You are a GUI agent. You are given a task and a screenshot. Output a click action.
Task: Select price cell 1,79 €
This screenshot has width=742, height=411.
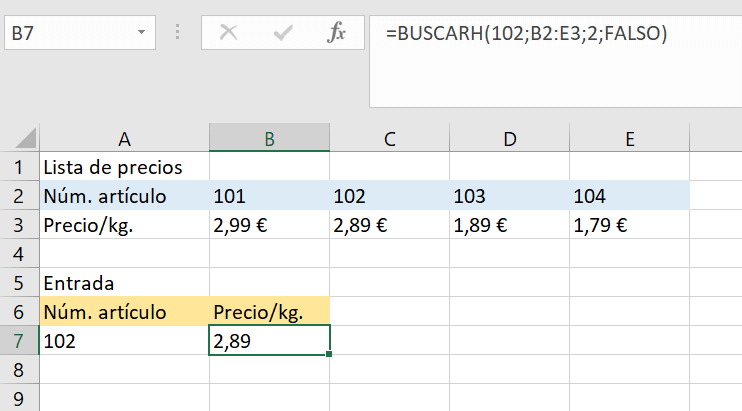point(630,225)
